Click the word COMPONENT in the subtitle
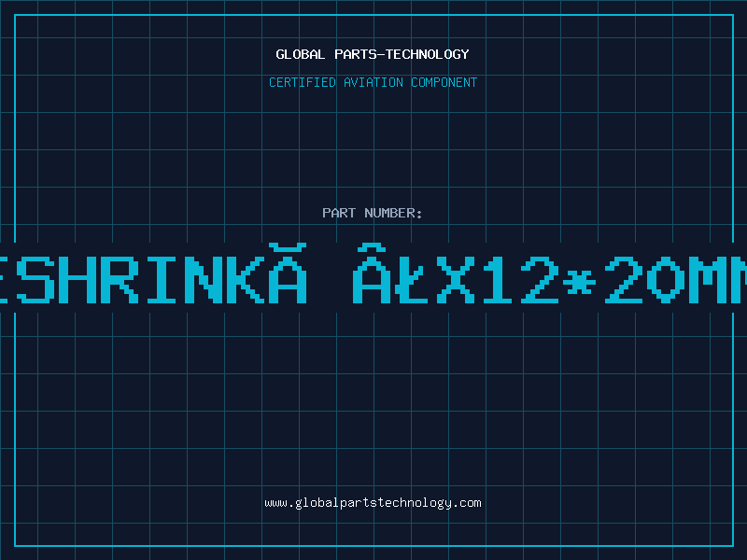This screenshot has height=560, width=747. [x=444, y=82]
